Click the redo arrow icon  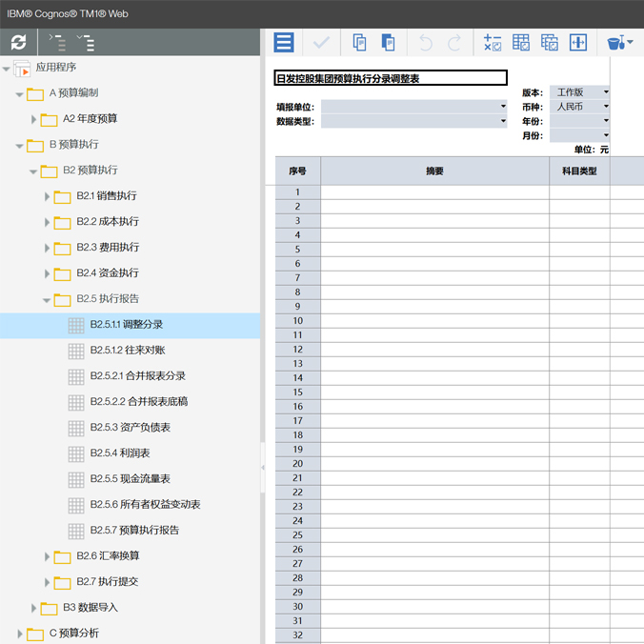click(454, 42)
